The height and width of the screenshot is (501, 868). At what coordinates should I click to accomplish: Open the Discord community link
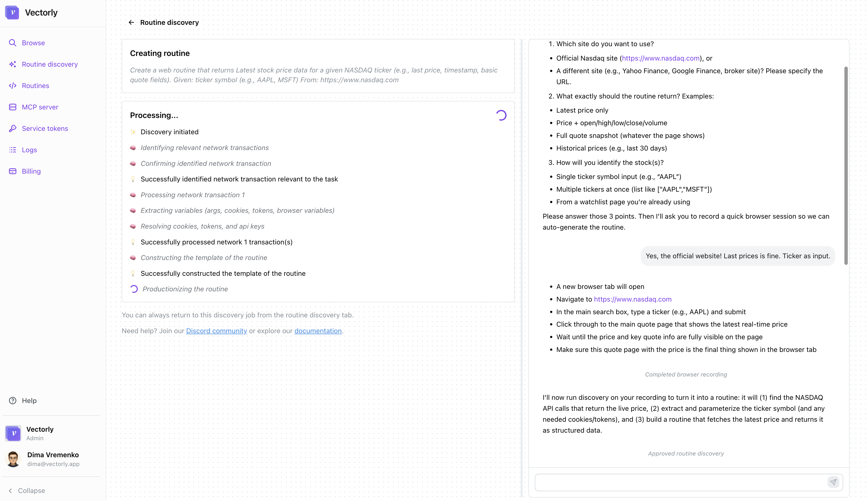coord(217,331)
